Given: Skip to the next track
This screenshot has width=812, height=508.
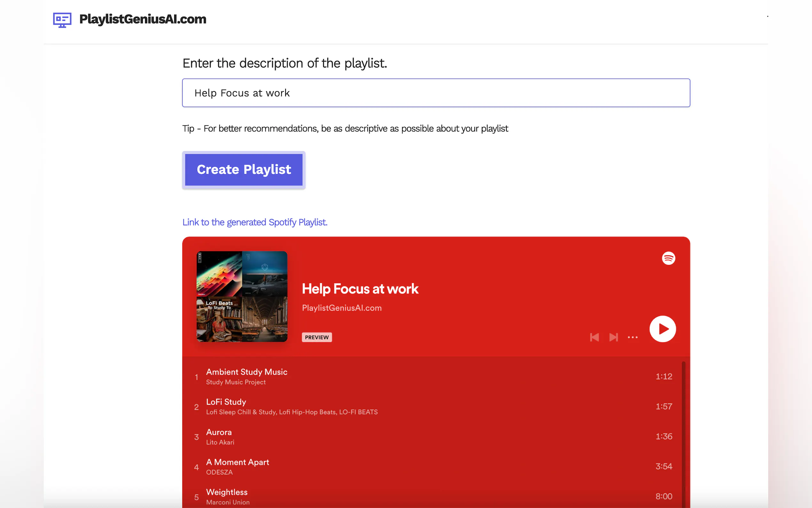Looking at the screenshot, I should (613, 337).
